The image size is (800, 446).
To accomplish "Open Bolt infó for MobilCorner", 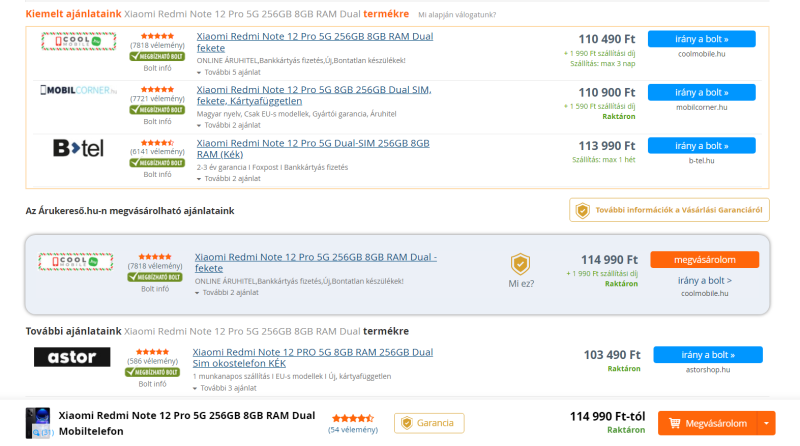I will (157, 121).
